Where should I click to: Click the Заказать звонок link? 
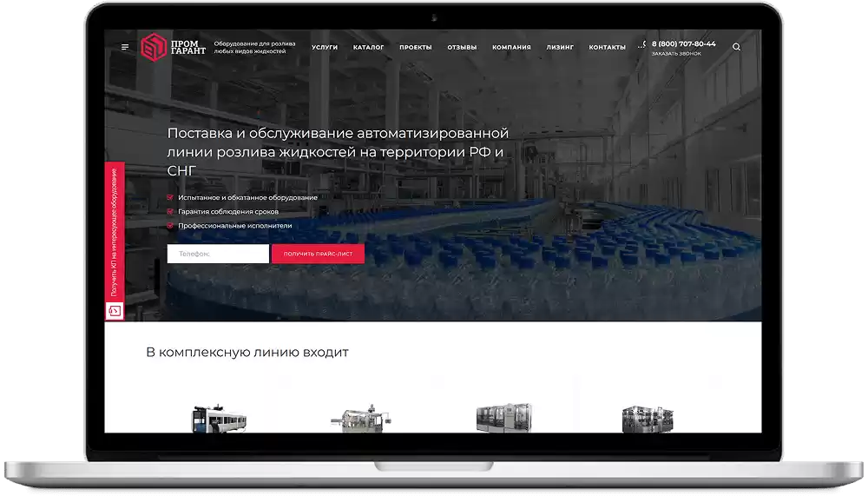[676, 53]
